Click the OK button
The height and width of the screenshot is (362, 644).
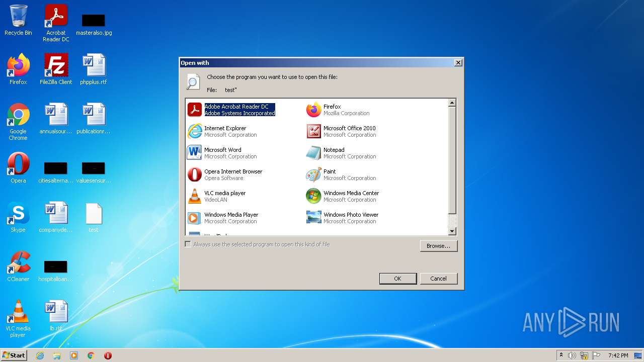pos(397,279)
